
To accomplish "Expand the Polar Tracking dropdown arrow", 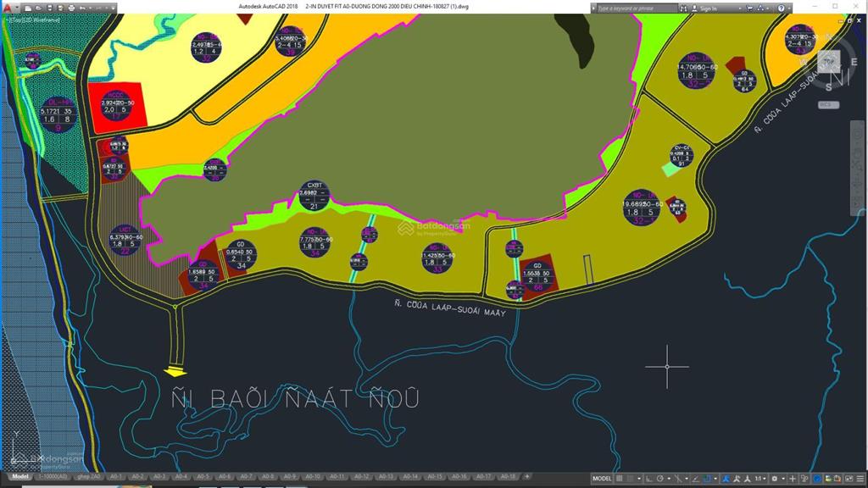I will tap(668, 479).
